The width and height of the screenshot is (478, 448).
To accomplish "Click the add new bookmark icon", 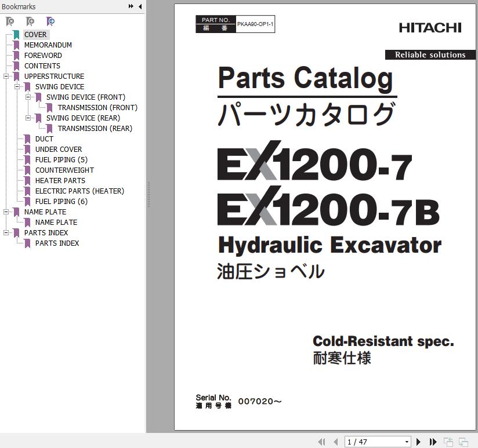I will pyautogui.click(x=30, y=21).
